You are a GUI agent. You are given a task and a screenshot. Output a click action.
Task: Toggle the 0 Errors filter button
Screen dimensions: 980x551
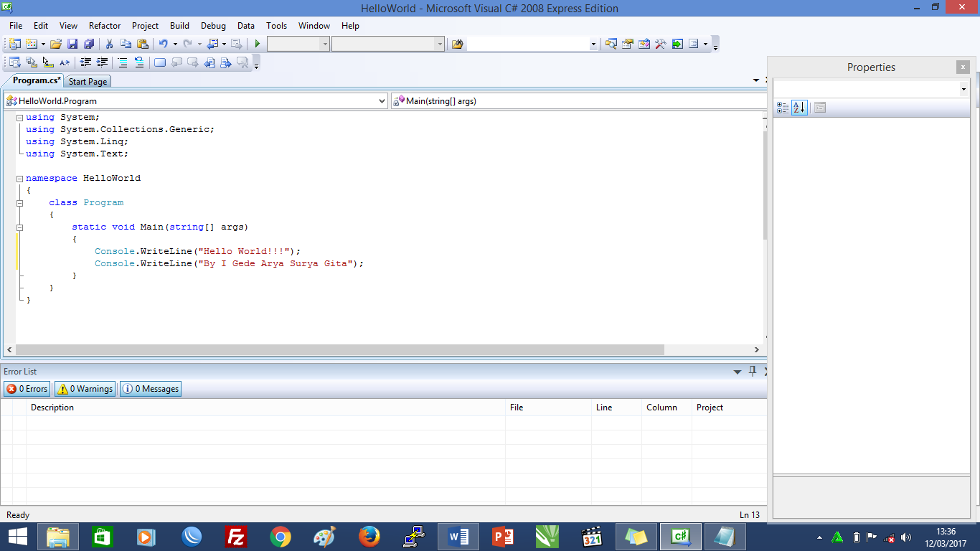pyautogui.click(x=27, y=389)
